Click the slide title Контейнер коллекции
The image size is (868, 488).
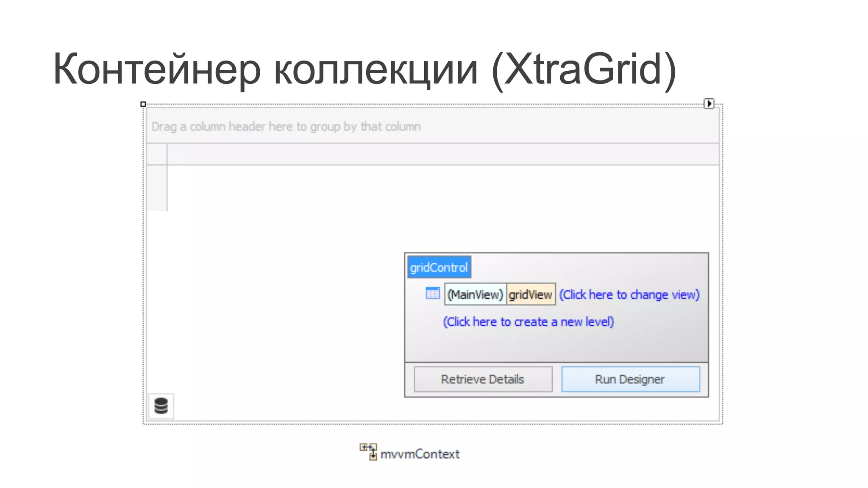(x=364, y=70)
